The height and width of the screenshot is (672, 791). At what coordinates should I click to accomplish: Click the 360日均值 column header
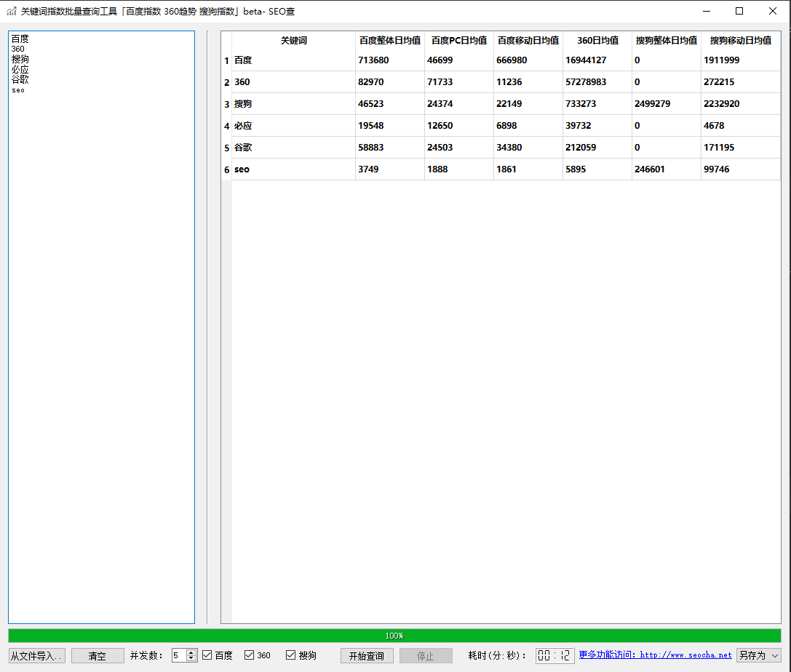coord(597,41)
